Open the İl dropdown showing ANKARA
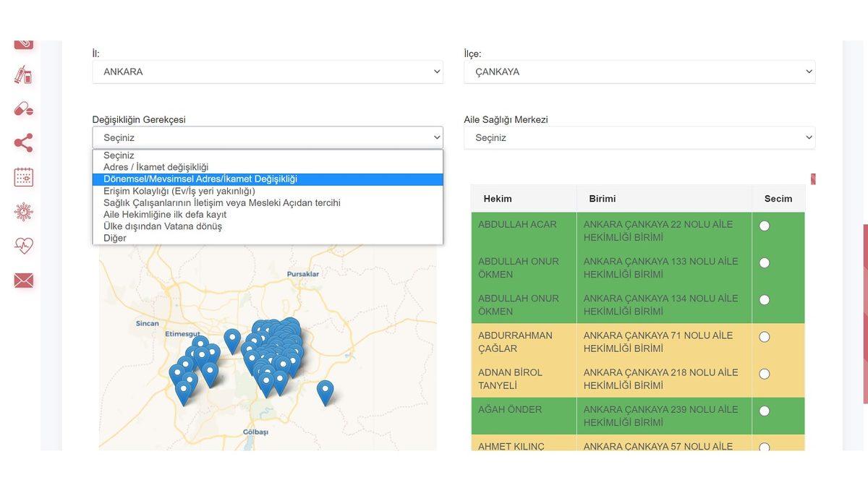Viewport: 868px width, 488px height. [x=268, y=72]
